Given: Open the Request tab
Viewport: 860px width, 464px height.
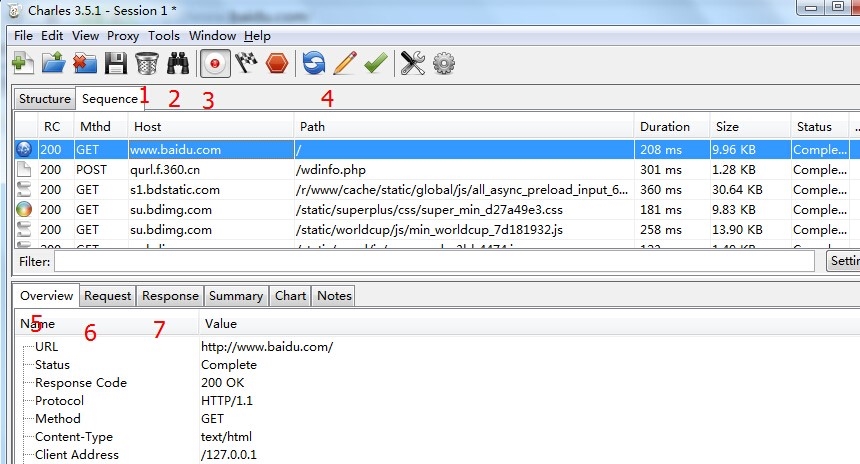Looking at the screenshot, I should [108, 296].
